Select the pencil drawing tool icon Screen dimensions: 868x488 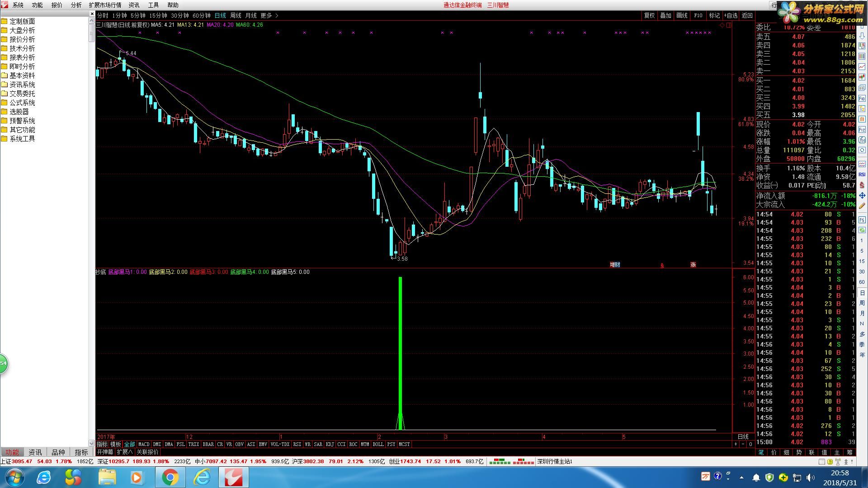pyautogui.click(x=862, y=206)
